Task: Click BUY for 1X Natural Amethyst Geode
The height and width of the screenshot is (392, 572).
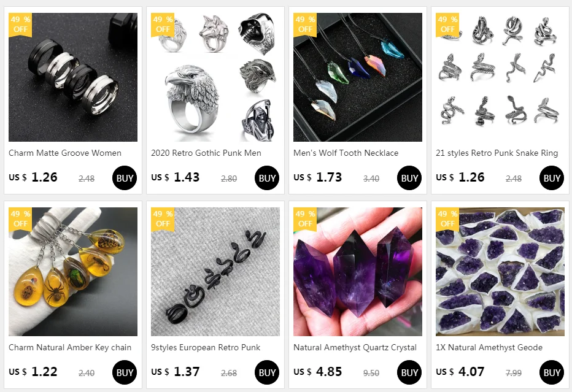Action: tap(552, 372)
